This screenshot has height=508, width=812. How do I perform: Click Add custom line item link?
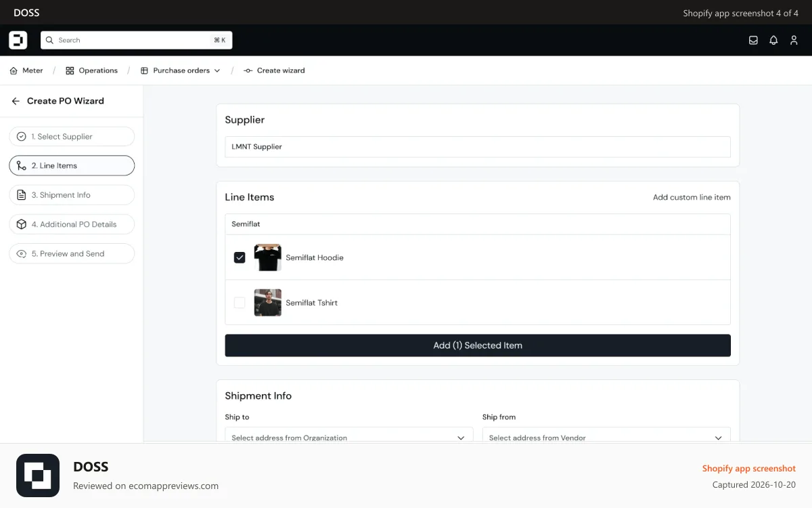692,197
